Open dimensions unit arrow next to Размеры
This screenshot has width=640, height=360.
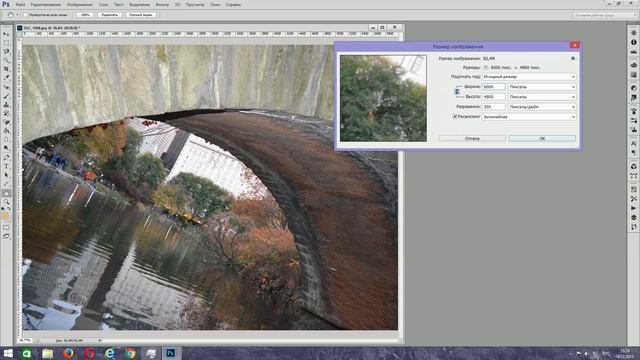486,67
